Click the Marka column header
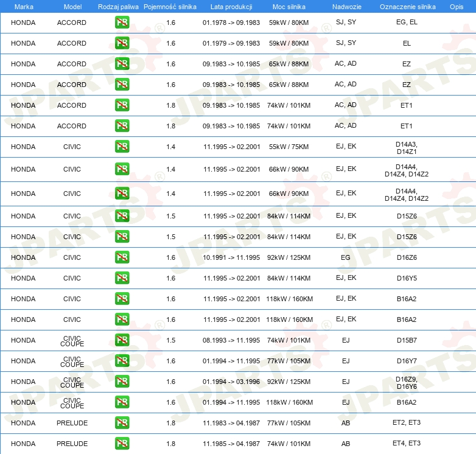 [x=24, y=7]
